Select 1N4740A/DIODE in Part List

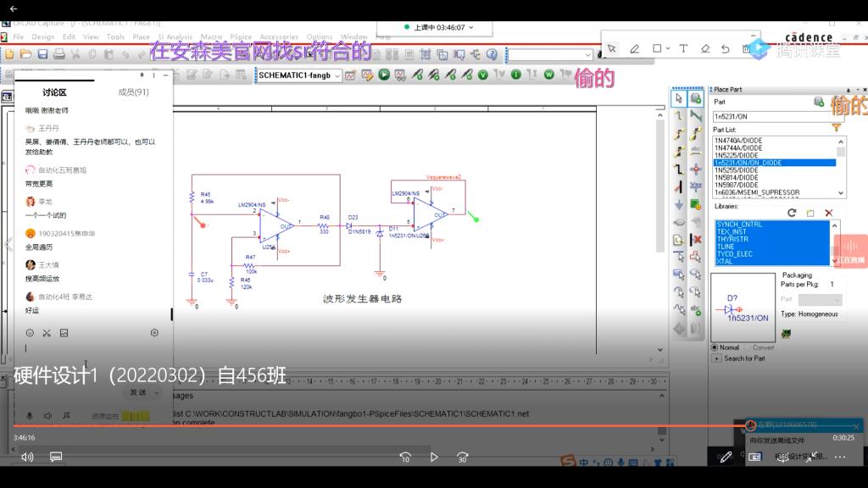[738, 141]
